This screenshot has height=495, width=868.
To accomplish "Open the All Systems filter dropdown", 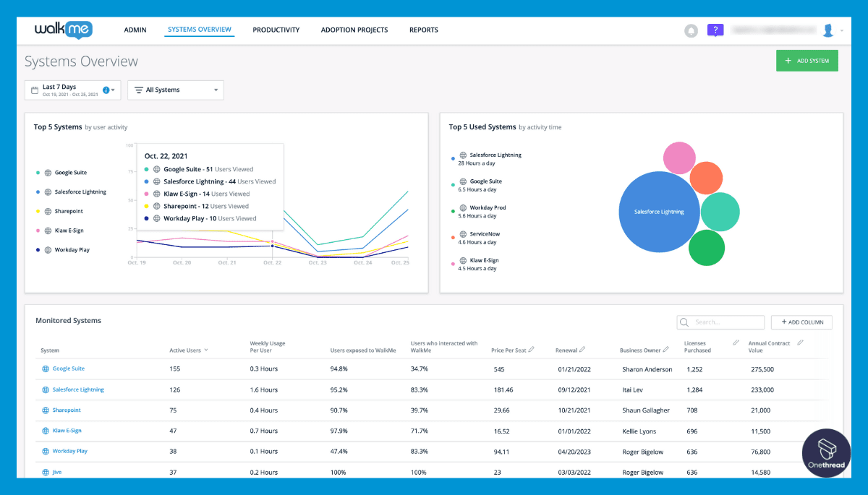I will point(175,90).
